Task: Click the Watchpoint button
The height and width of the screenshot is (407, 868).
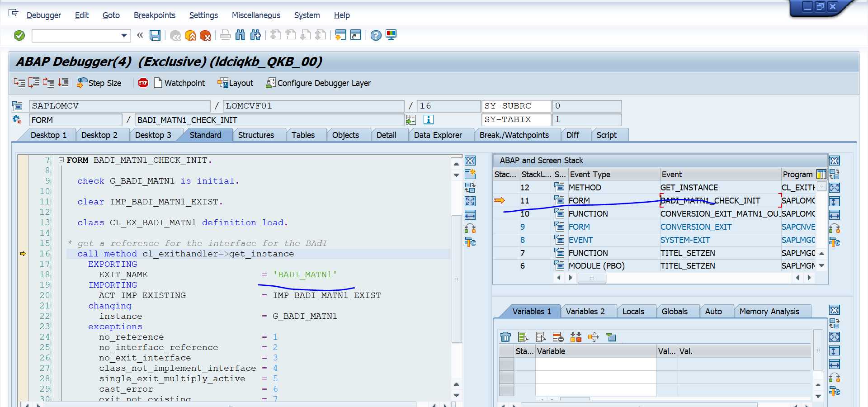Action: coord(180,83)
